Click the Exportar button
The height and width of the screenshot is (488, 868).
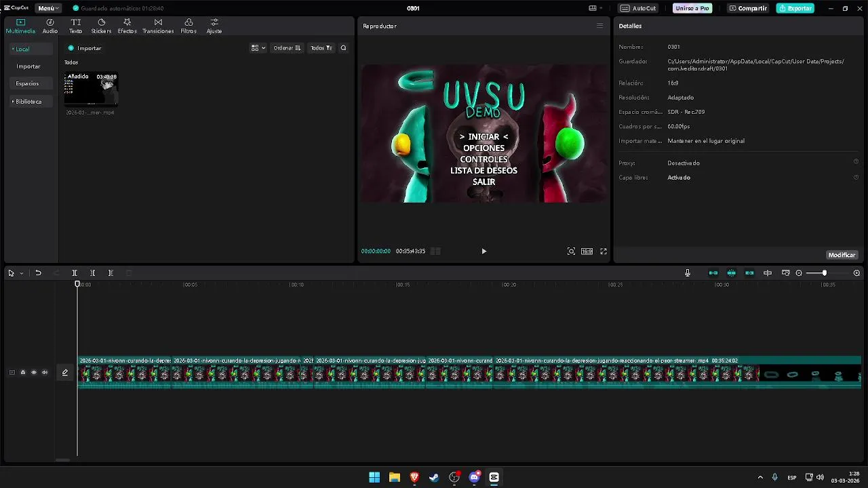coord(795,8)
